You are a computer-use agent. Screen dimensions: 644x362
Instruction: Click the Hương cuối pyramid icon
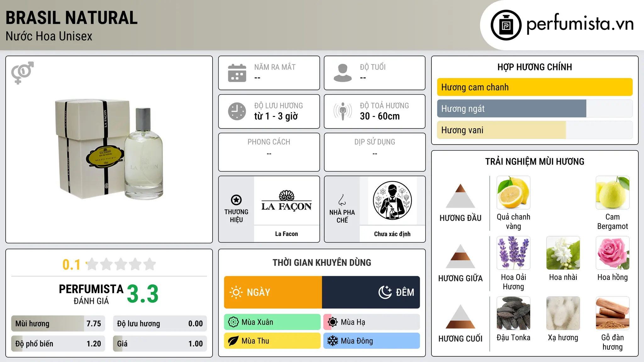click(x=460, y=316)
